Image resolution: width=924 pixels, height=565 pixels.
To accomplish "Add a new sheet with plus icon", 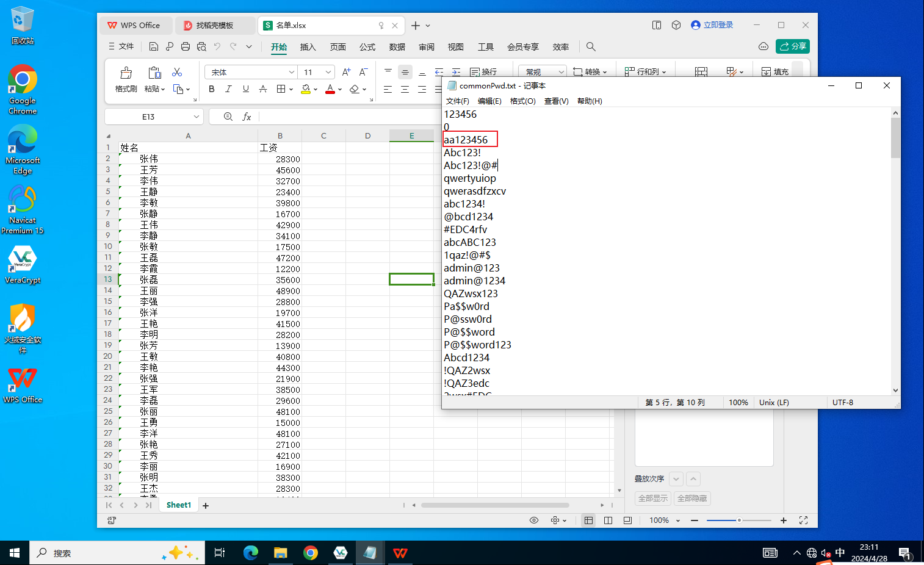I will tap(206, 505).
